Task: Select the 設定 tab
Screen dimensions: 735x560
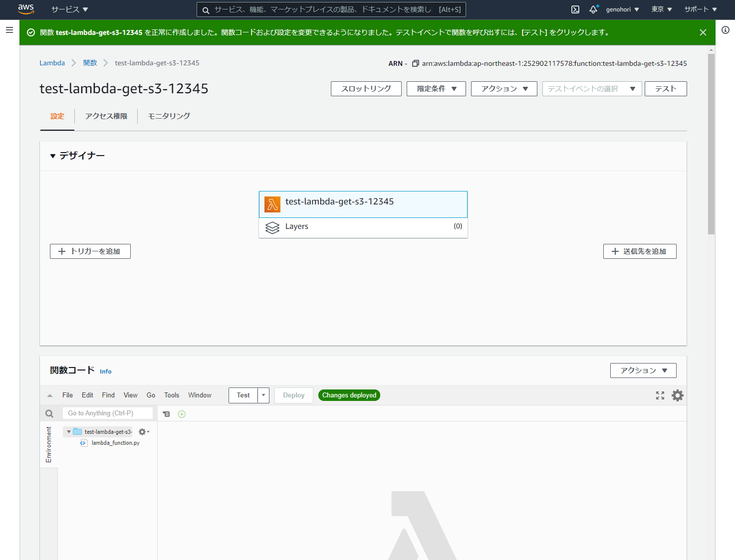Action: click(57, 116)
